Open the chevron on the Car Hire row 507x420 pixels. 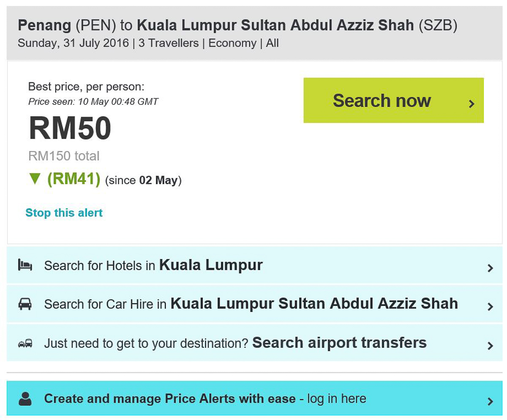pos(490,307)
